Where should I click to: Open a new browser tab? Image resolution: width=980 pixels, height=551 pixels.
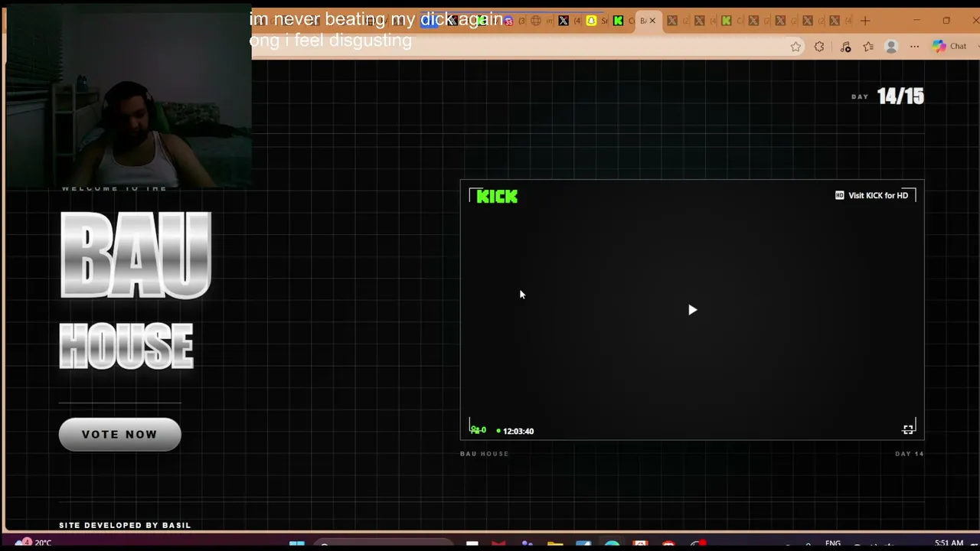[x=865, y=21]
